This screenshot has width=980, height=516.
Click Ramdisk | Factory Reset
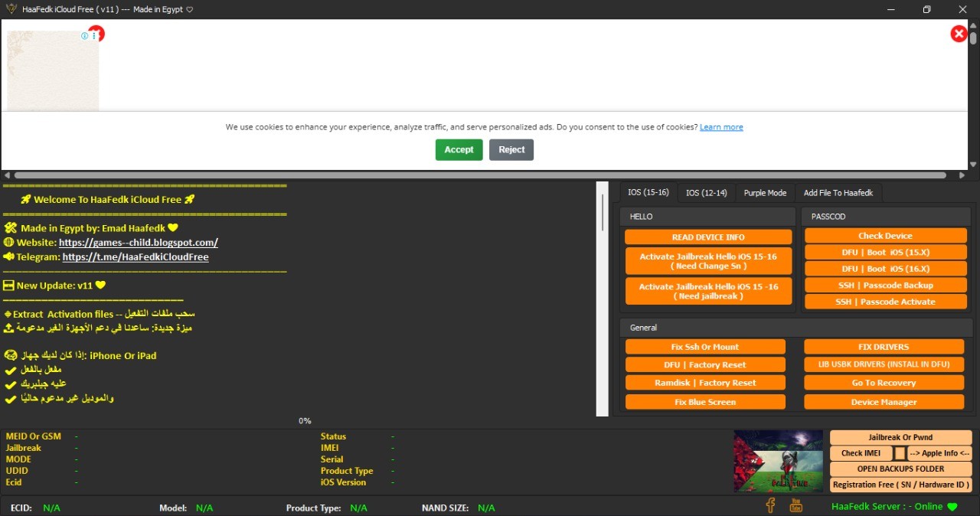coord(705,383)
